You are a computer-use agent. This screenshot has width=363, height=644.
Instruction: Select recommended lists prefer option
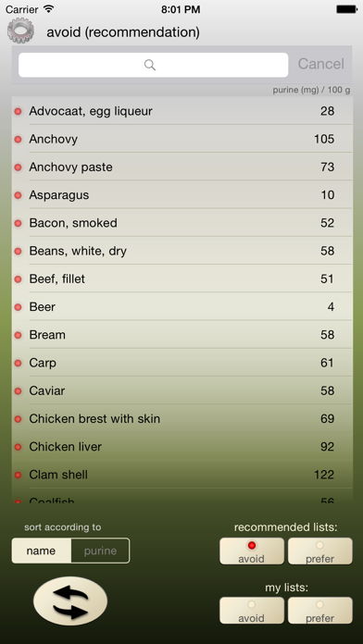pos(319,551)
